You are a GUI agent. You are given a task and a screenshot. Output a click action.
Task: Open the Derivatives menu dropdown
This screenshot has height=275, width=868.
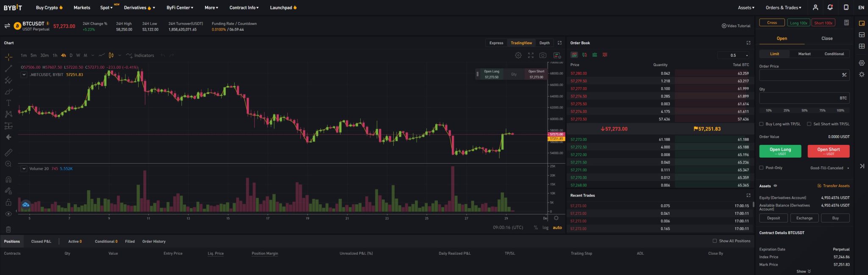(x=139, y=8)
